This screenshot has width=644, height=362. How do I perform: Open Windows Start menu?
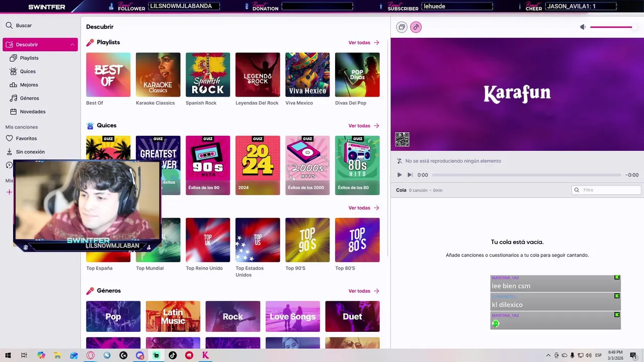8,355
